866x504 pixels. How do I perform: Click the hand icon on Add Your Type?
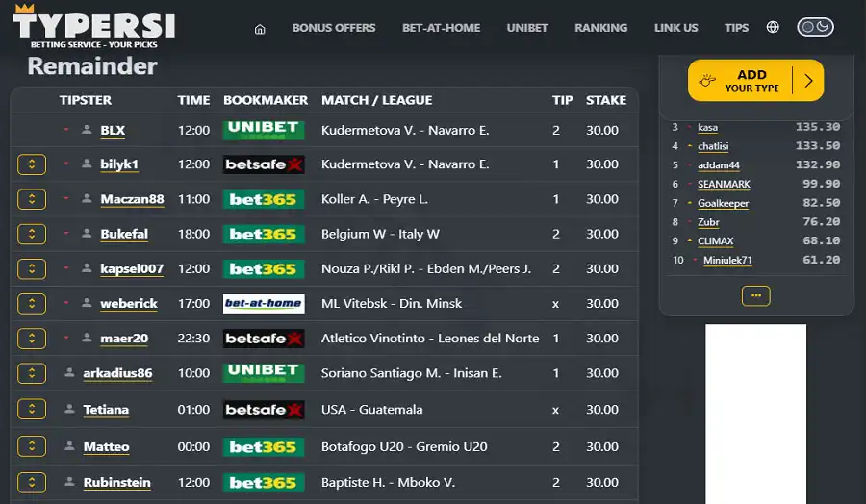tap(707, 81)
